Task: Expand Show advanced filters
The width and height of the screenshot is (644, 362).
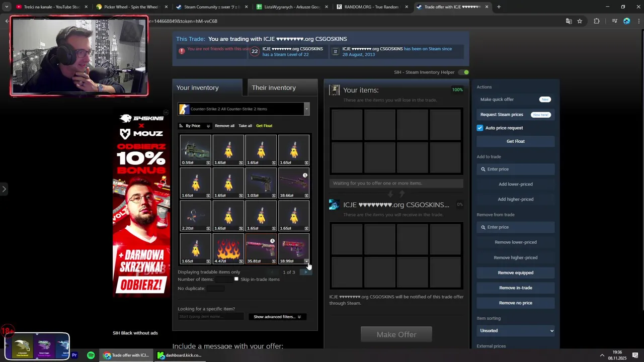Action: pos(277,317)
